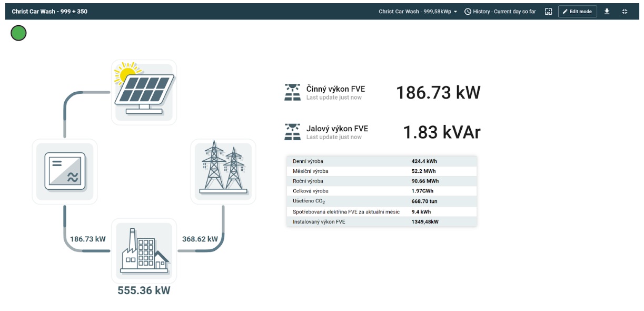
Task: Click the 186.73 kW active power value
Action: click(x=438, y=93)
